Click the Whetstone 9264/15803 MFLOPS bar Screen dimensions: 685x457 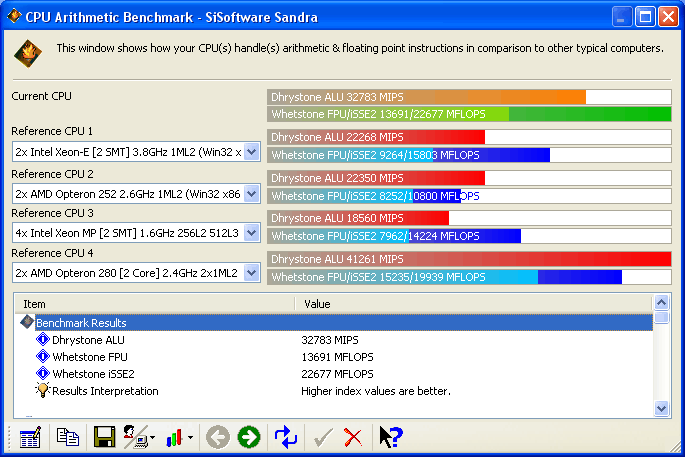(x=469, y=155)
